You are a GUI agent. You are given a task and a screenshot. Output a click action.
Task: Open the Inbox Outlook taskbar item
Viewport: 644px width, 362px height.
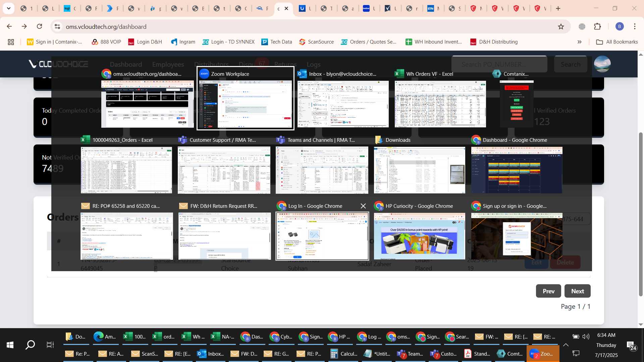point(211,354)
